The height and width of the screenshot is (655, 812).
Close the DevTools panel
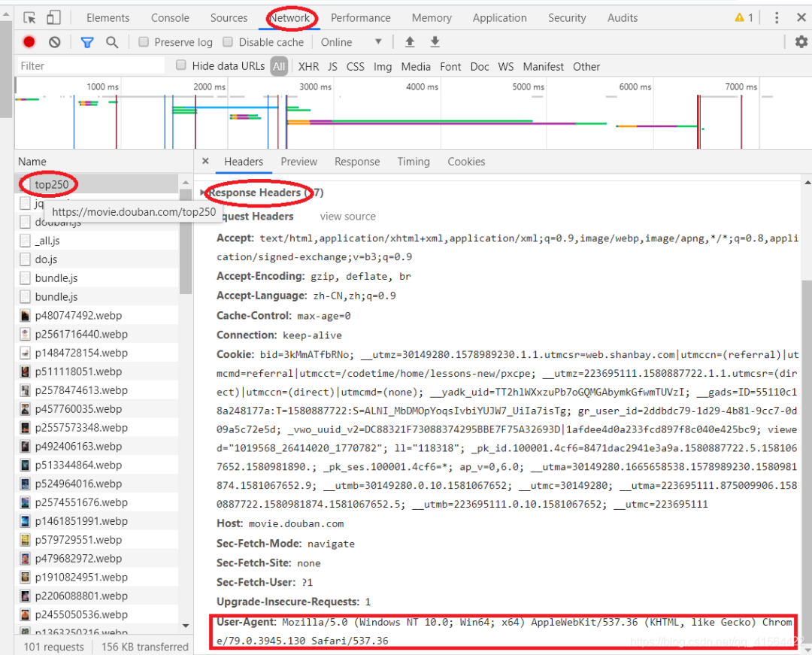pos(801,17)
